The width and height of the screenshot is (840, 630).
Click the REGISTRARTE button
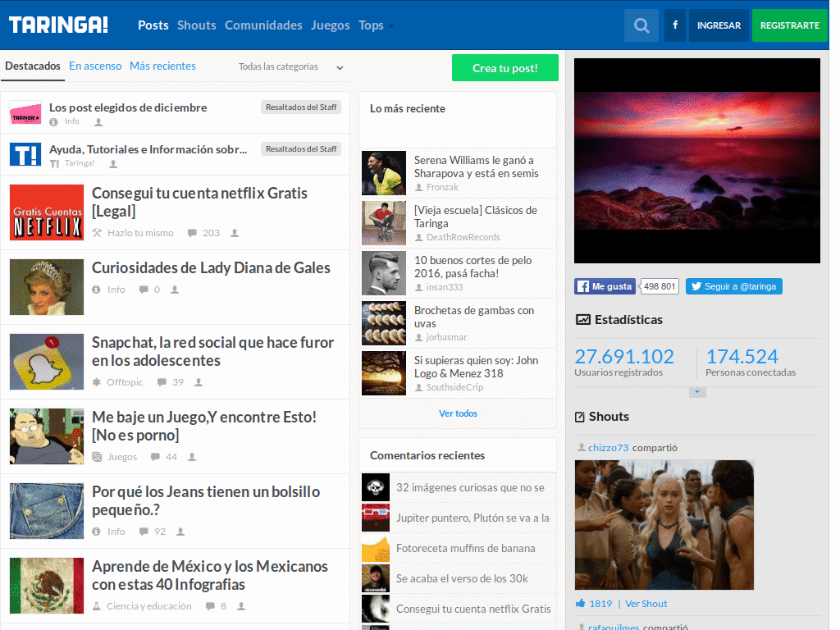pyautogui.click(x=790, y=25)
